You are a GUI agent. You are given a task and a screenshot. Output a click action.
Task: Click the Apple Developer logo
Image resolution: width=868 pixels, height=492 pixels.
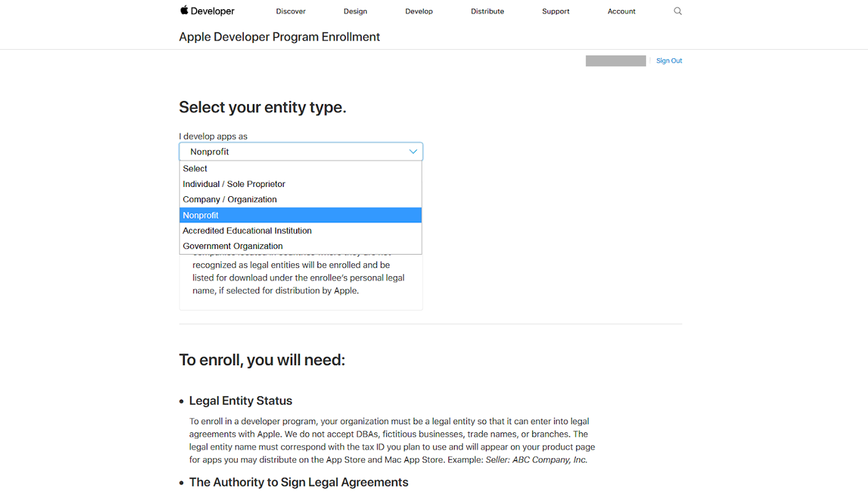207,10
